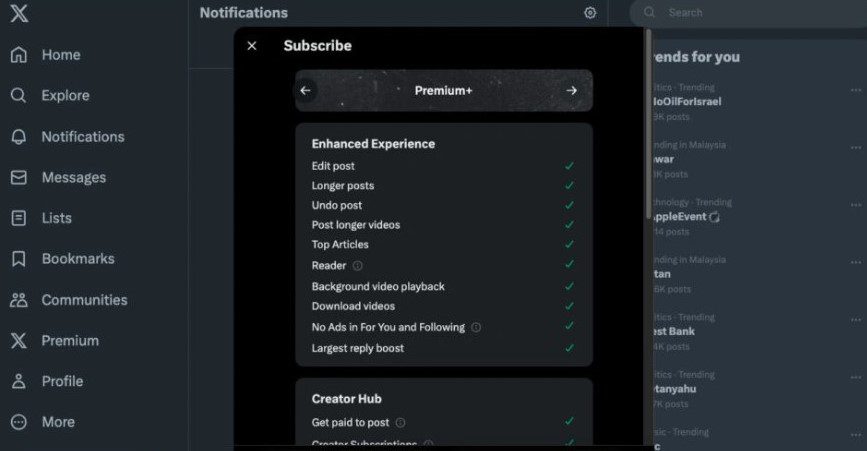Click the info icon next to Reader
The width and height of the screenshot is (867, 451).
coord(358,266)
